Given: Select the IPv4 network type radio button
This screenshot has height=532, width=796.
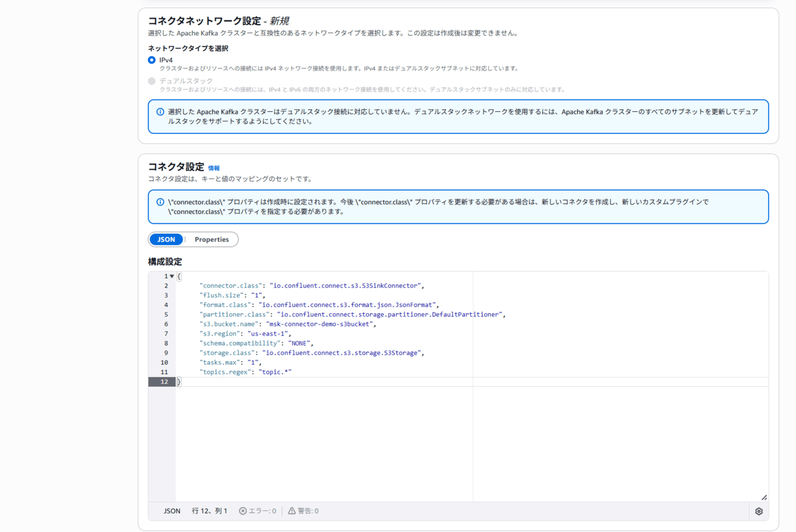Looking at the screenshot, I should click(x=152, y=60).
